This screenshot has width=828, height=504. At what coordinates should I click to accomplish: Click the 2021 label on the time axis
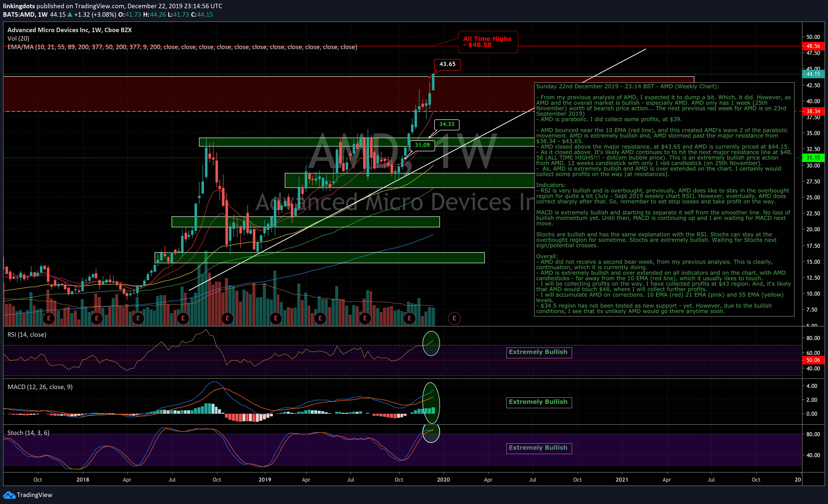pyautogui.click(x=622, y=480)
